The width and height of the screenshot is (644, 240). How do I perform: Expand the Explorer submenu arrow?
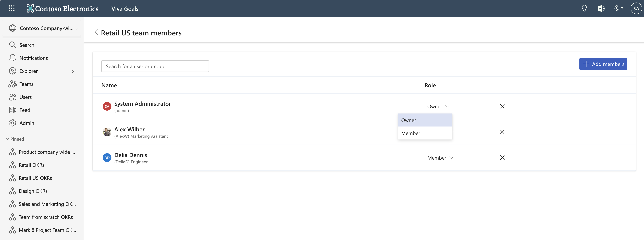click(x=73, y=71)
